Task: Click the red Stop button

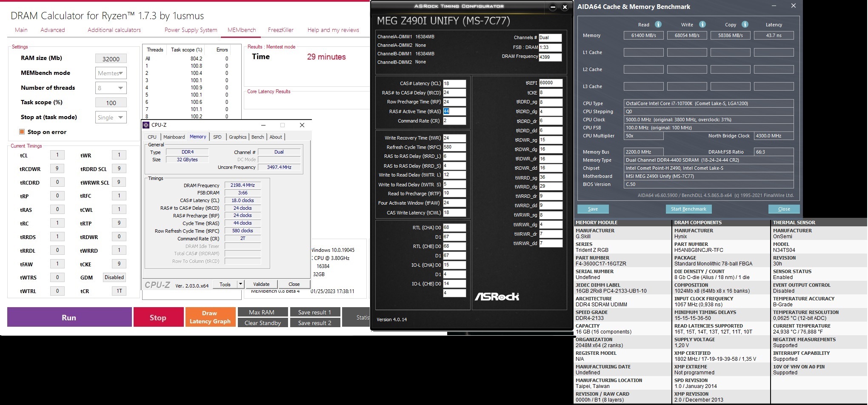Action: [x=158, y=317]
